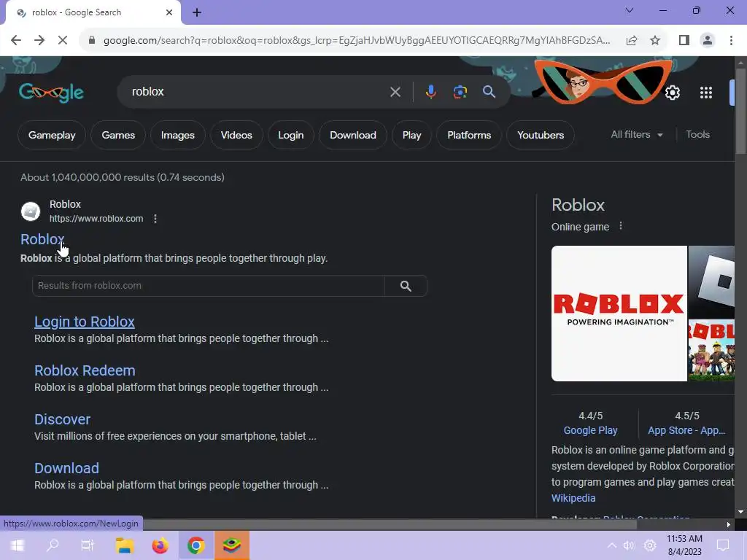
Task: Bookmark this page with the star
Action: pyautogui.click(x=655, y=40)
